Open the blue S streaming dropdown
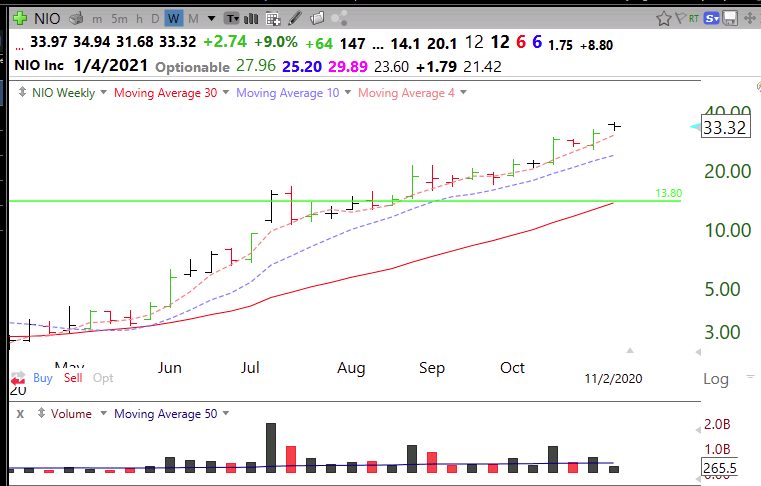 712,18
